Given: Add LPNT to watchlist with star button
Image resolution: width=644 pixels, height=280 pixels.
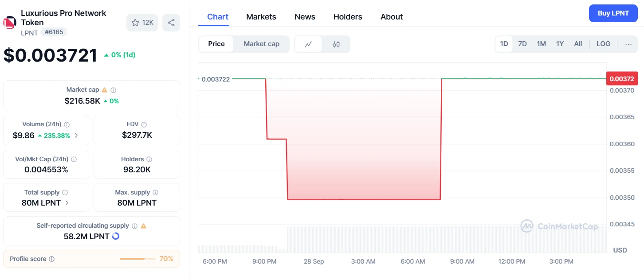Looking at the screenshot, I should [x=142, y=23].
